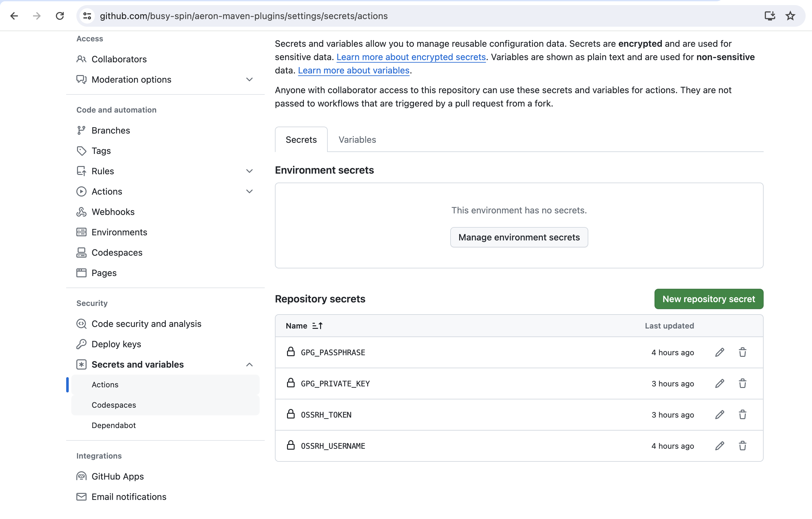Image resolution: width=812 pixels, height=519 pixels.
Task: Click the Pages browser icon
Action: point(81,273)
